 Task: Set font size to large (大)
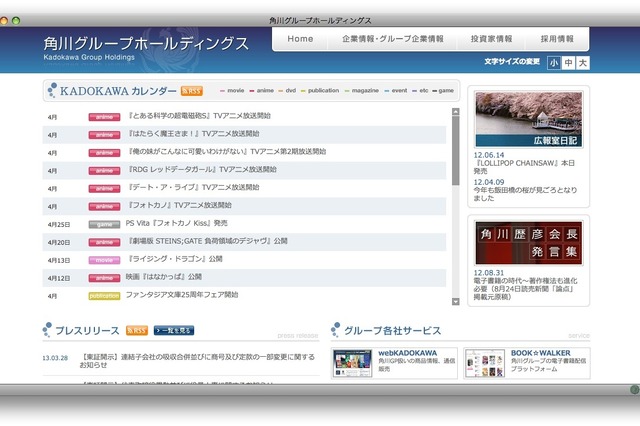(583, 62)
